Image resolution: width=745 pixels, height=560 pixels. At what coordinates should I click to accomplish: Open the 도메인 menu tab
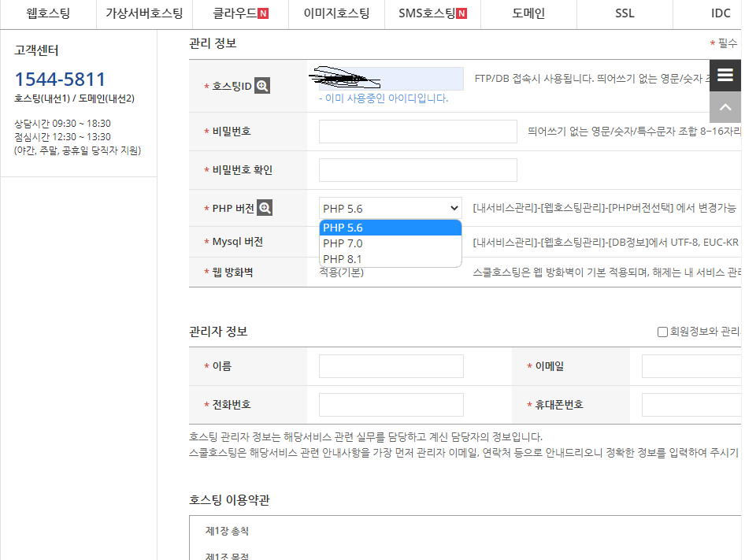click(x=528, y=13)
